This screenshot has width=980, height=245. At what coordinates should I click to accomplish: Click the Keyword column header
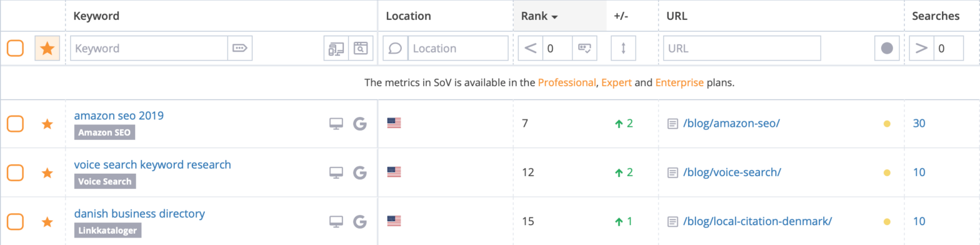(x=96, y=16)
